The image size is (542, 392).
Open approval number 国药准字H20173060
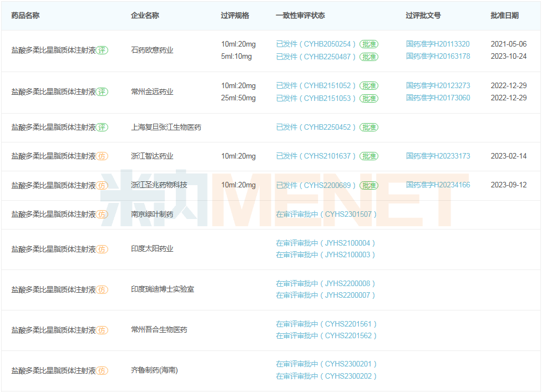click(x=438, y=98)
